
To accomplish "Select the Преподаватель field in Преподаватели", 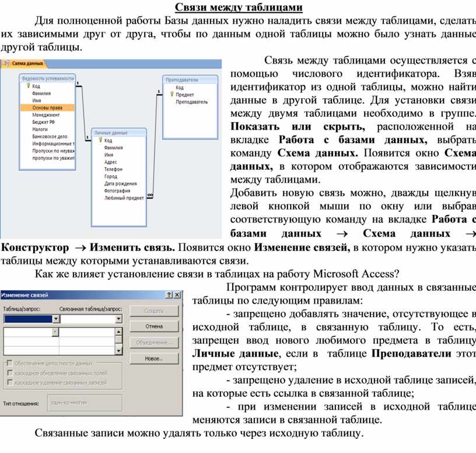I will coord(192,102).
